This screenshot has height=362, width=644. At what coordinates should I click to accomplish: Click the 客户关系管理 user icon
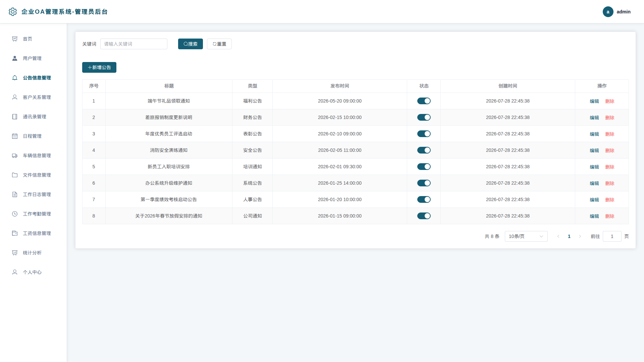tap(15, 97)
